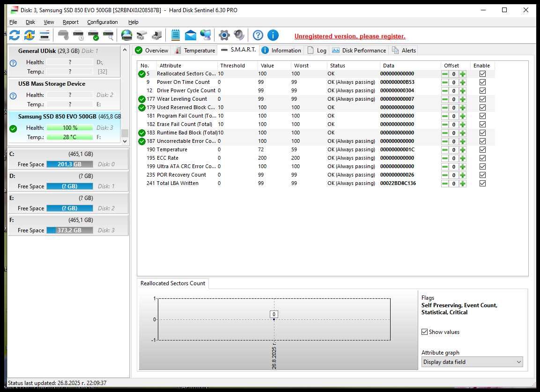Click the disk with clock toolbar icon
The image size is (540, 392).
pos(79,35)
